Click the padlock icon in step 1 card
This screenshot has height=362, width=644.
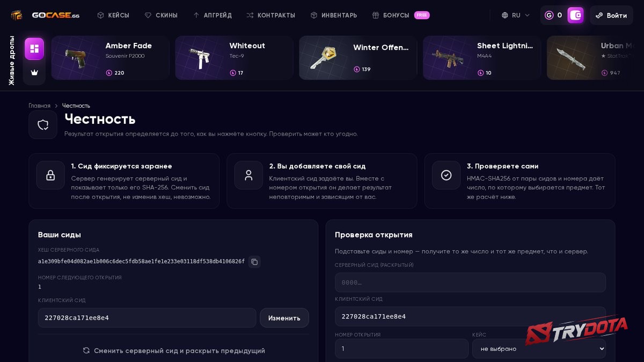pyautogui.click(x=50, y=175)
